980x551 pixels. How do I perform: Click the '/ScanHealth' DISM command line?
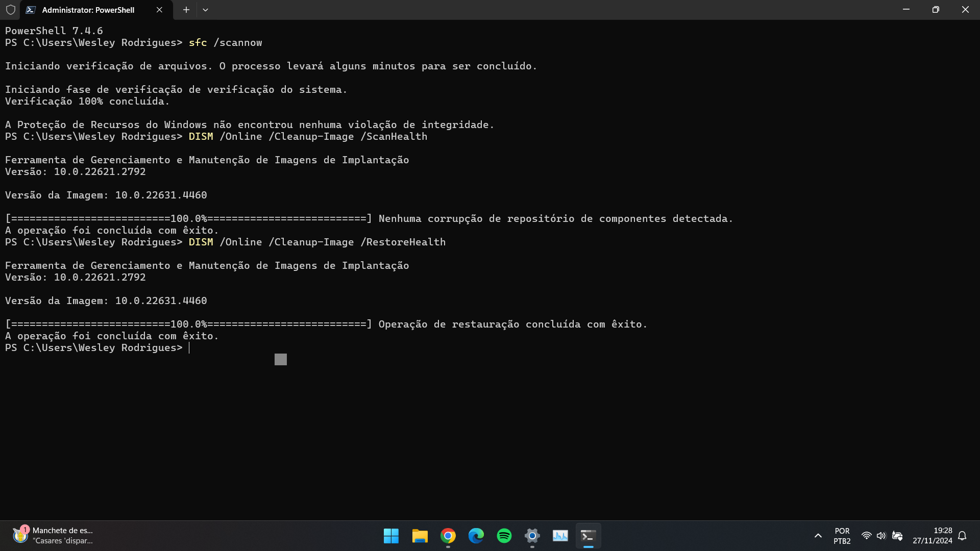pyautogui.click(x=308, y=137)
